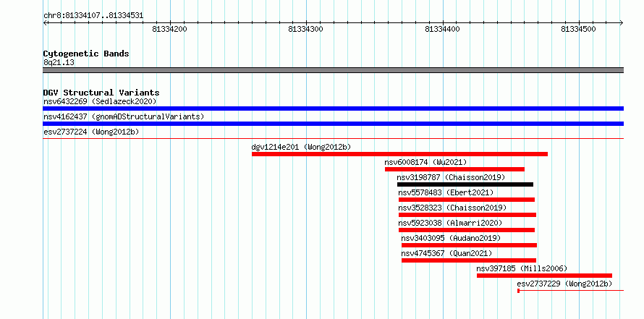Select the blue nsv4162437 variant bar
The height and width of the screenshot is (319, 644).
pyautogui.click(x=333, y=124)
